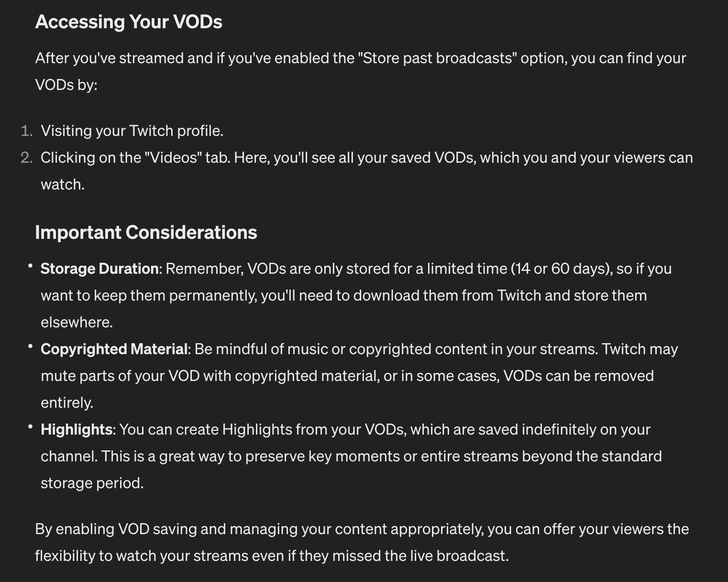Select the bold "Copyrighted Material" term

point(114,349)
